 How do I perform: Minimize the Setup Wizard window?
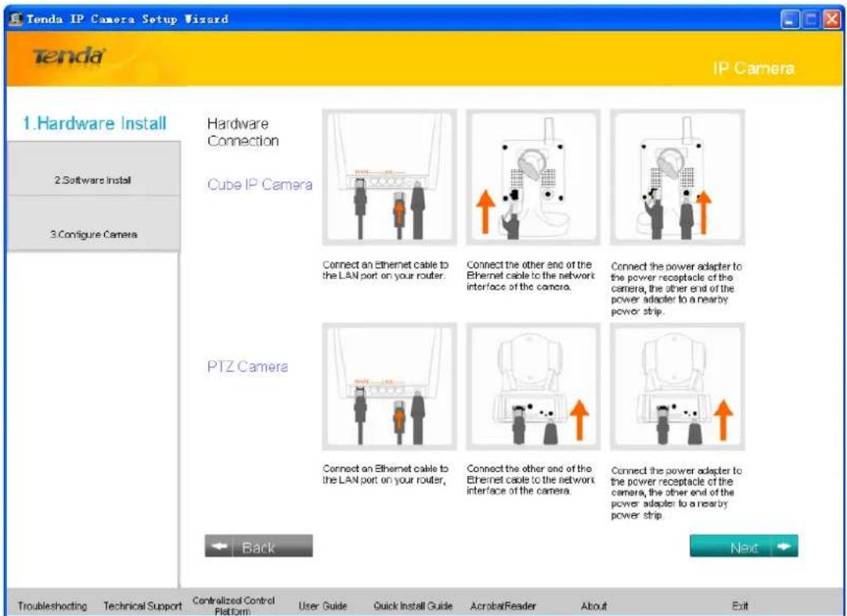click(790, 20)
